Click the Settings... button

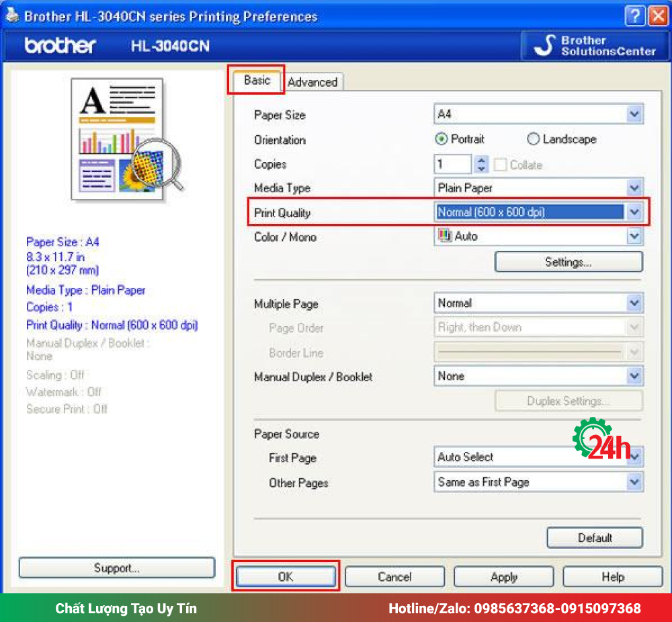tap(569, 262)
